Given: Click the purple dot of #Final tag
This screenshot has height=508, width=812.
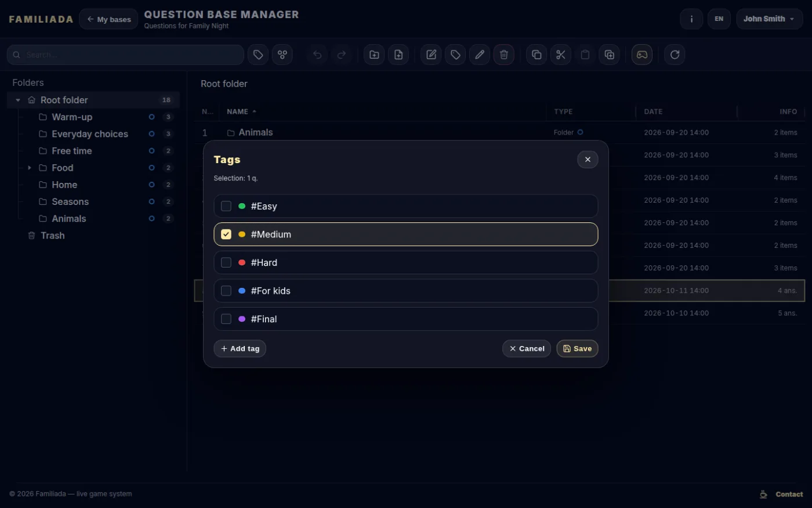Looking at the screenshot, I should 242,319.
